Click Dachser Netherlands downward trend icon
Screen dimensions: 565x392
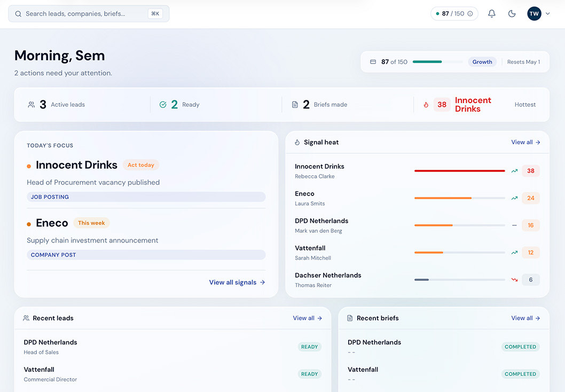click(514, 280)
